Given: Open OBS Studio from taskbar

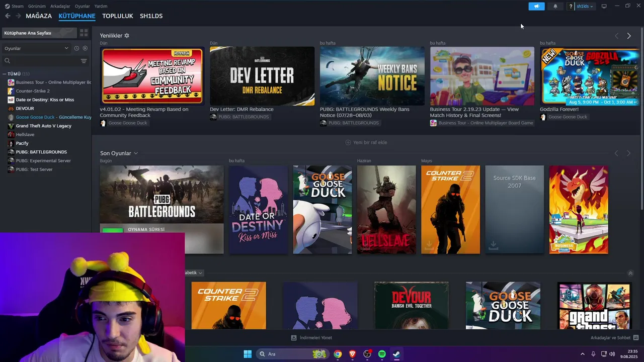Looking at the screenshot, I should 367,354.
